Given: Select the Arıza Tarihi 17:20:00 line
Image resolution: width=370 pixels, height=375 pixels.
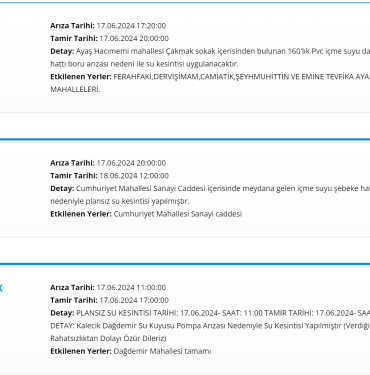Looking at the screenshot, I should pyautogui.click(x=108, y=26).
